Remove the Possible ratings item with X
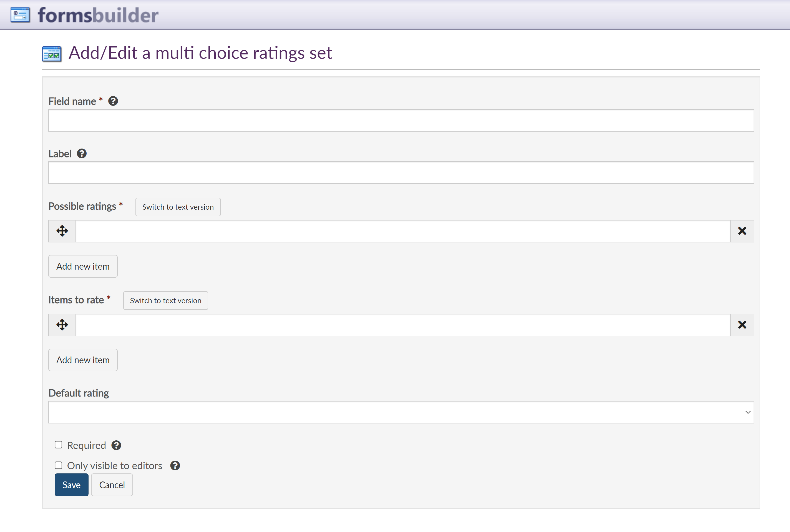 (742, 231)
